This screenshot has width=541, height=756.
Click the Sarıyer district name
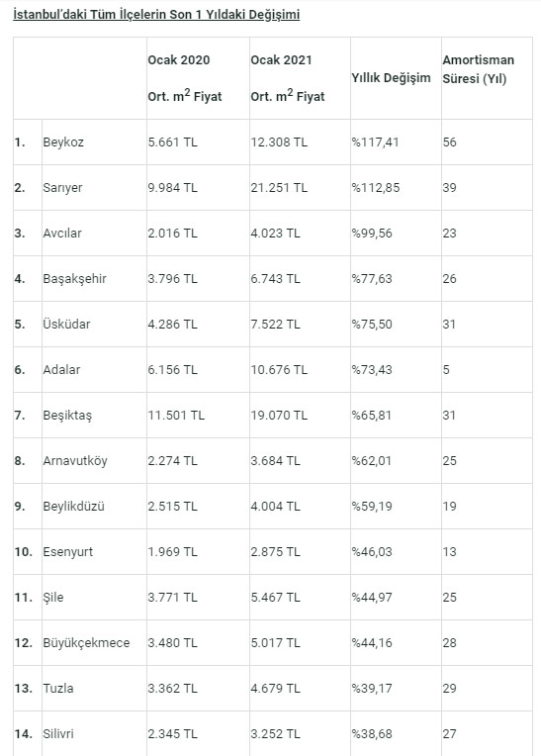pos(62,188)
